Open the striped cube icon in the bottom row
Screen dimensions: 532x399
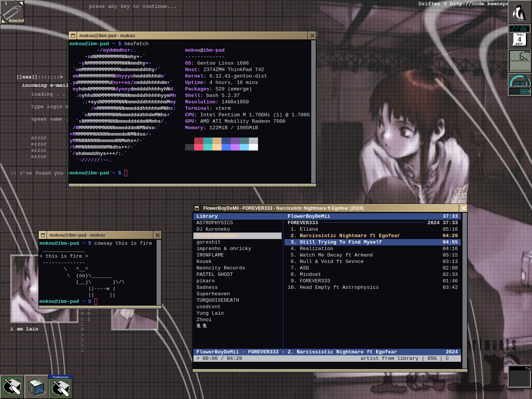[36, 387]
